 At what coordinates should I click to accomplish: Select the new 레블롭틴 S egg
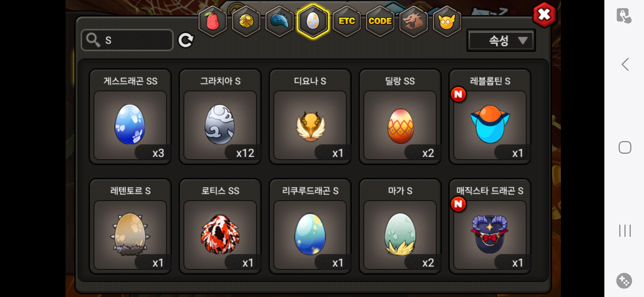pos(490,117)
